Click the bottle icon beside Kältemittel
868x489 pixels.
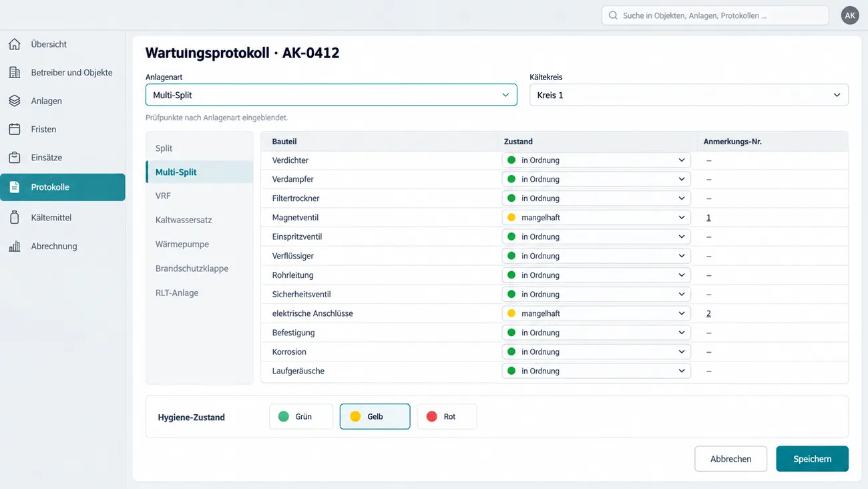15,218
